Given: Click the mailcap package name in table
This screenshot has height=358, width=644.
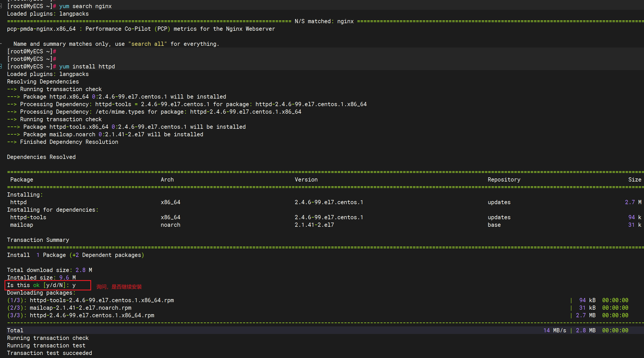Looking at the screenshot, I should [x=22, y=225].
